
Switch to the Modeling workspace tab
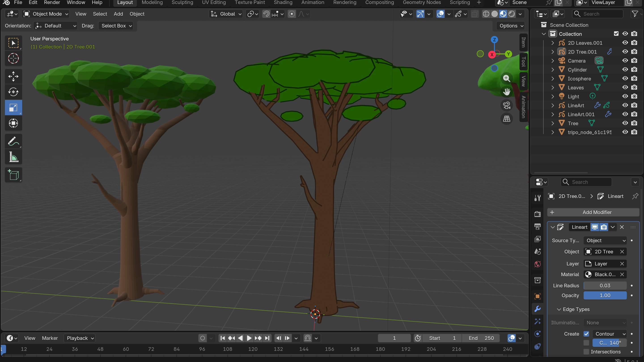point(152,2)
